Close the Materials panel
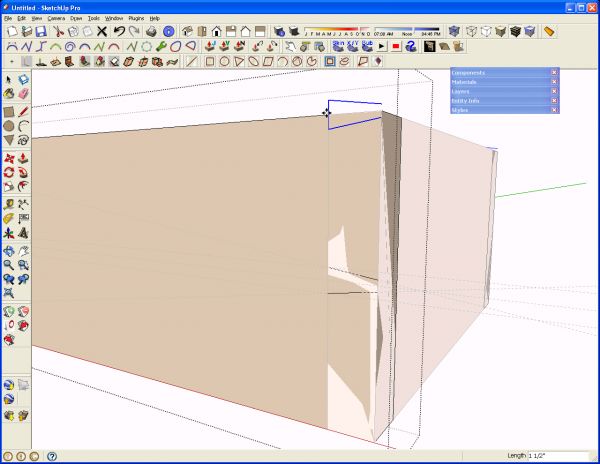Viewport: 600px width, 464px height. pyautogui.click(x=554, y=81)
